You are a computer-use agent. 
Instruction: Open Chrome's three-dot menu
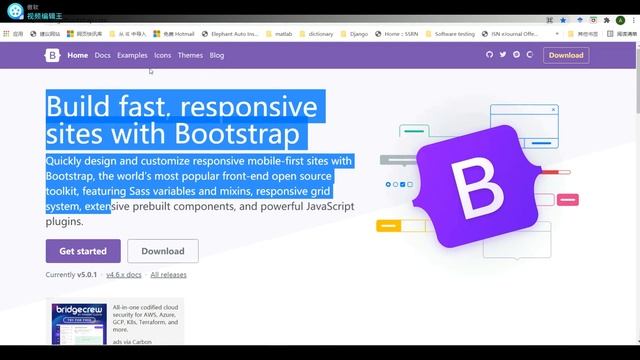click(x=633, y=20)
